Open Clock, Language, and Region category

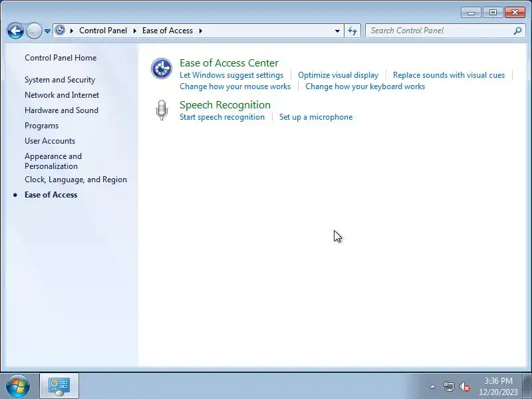[76, 180]
